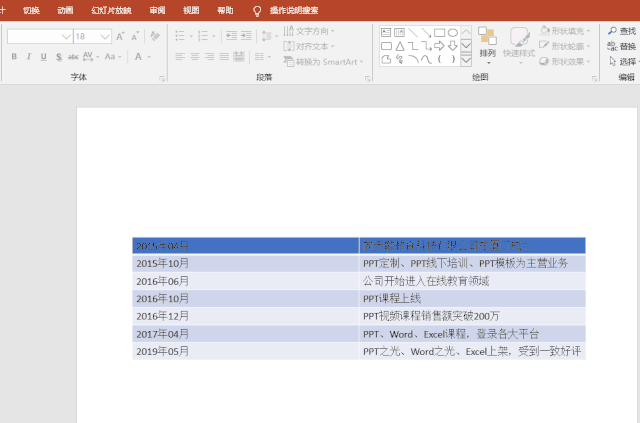
Task: Open the line spacing dropdown
Action: (269, 36)
